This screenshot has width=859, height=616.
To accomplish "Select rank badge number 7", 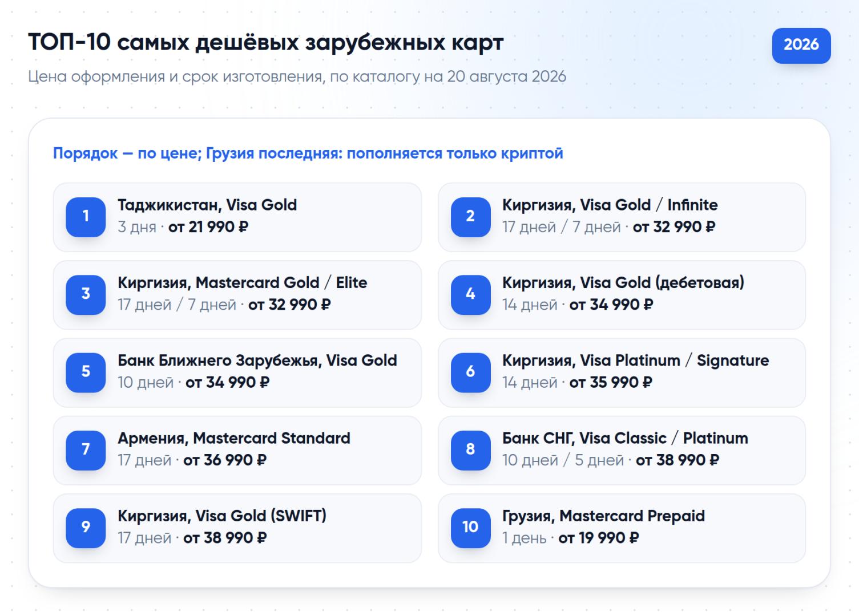I will point(86,450).
